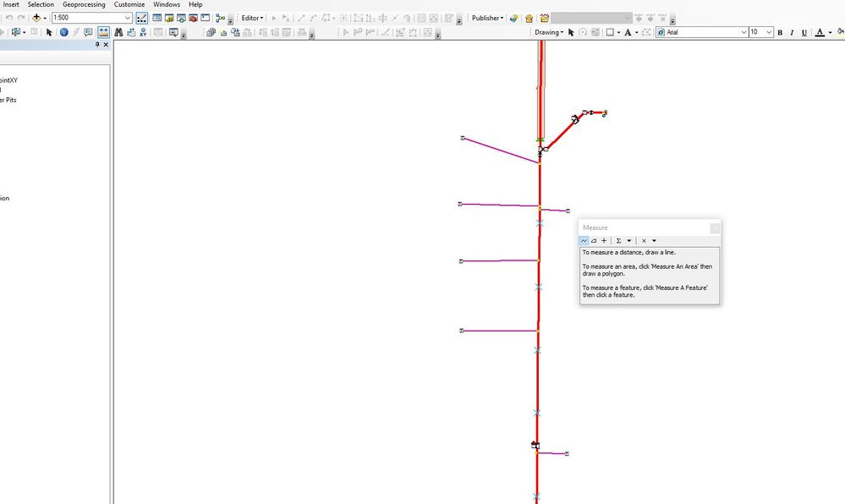Open the ModelBuilder window icon
Viewport: 845px width, 504px height.
220,18
